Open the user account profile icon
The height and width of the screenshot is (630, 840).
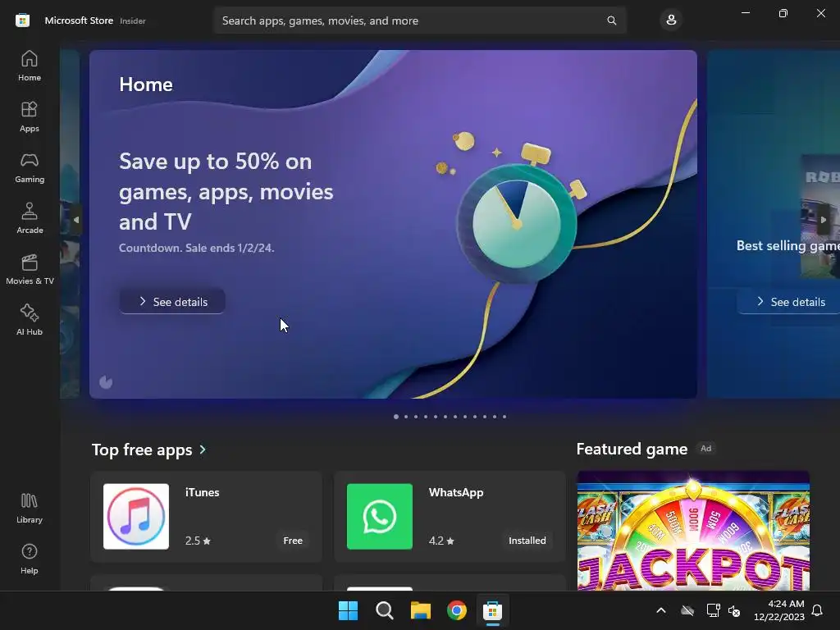(671, 21)
